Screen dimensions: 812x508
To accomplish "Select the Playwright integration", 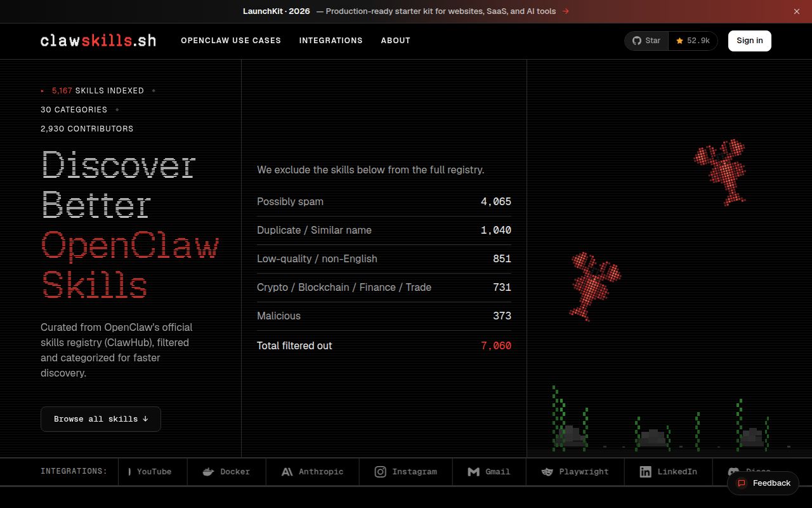I will click(575, 472).
